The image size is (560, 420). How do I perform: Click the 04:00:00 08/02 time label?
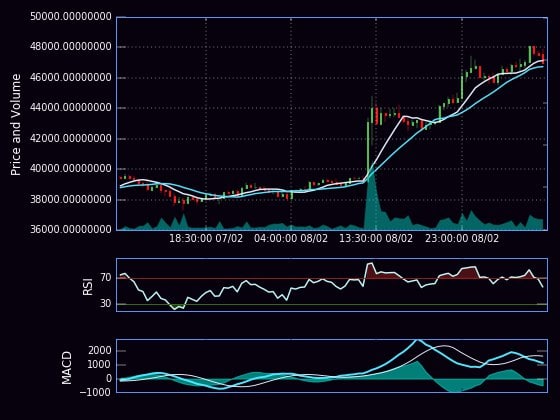tap(291, 239)
